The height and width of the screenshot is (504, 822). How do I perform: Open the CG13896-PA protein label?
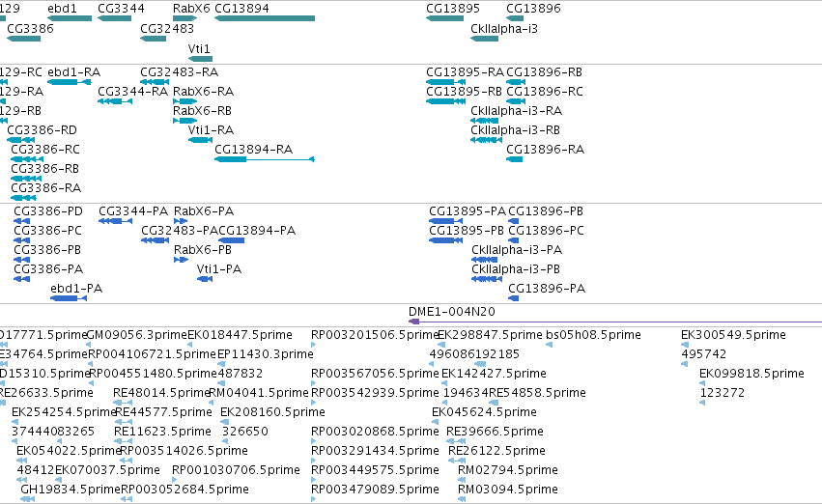tap(548, 289)
